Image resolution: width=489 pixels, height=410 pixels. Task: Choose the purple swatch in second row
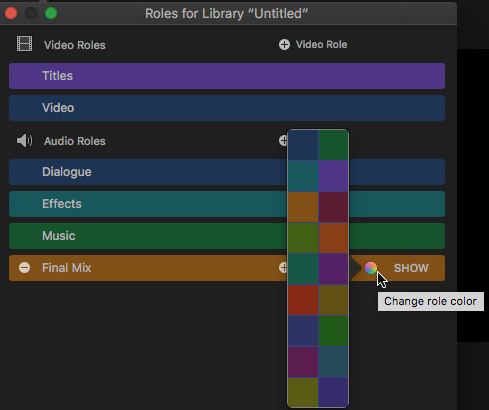tap(333, 176)
